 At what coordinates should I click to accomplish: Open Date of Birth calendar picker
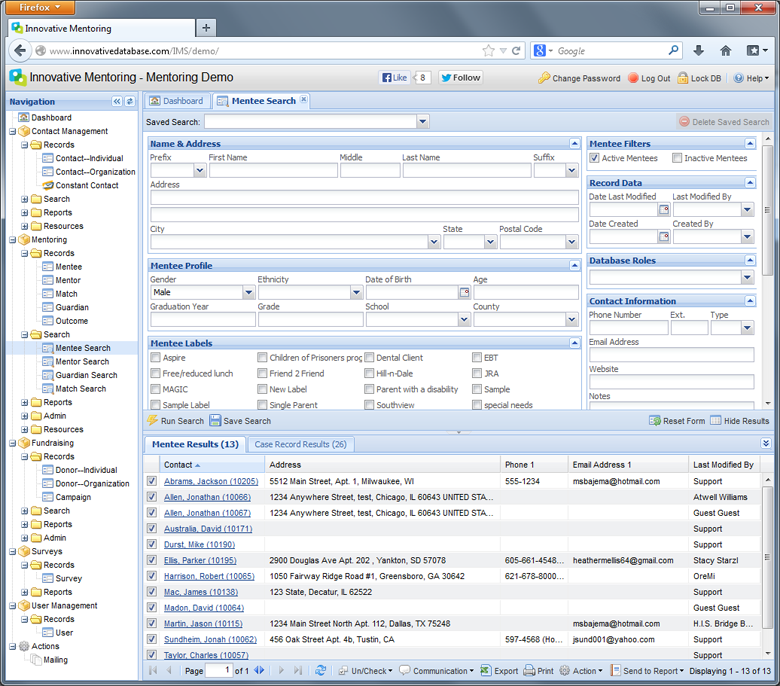click(x=464, y=293)
